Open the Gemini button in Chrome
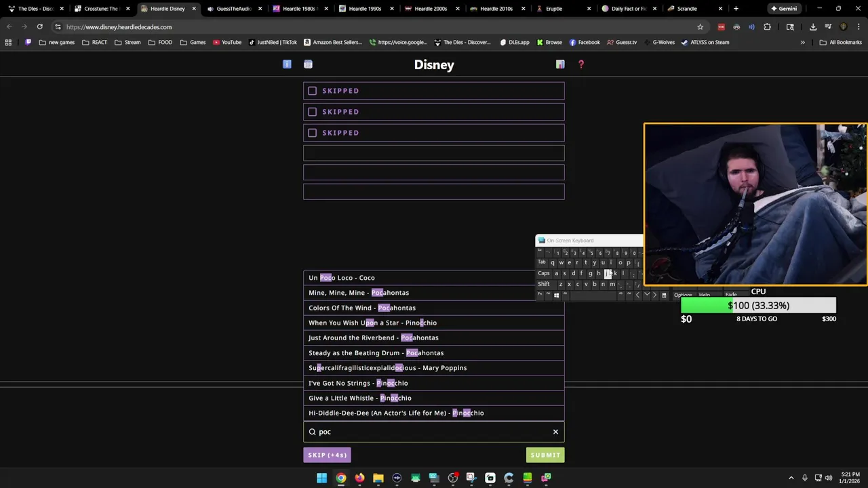Screen dimensions: 868x488 tap(783, 9)
